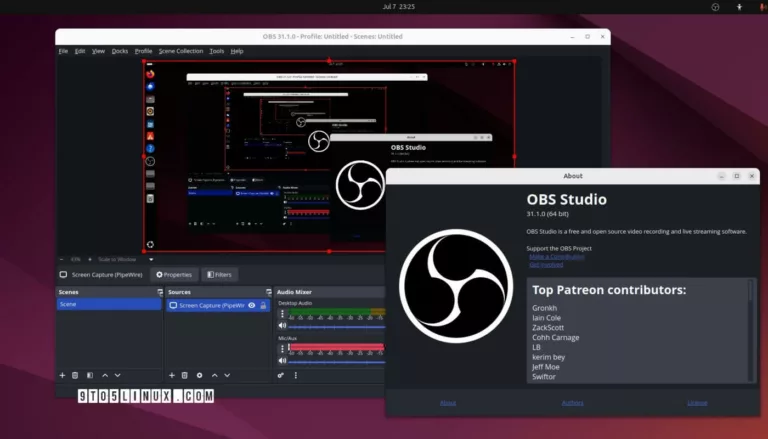Click the Filters button

pyautogui.click(x=219, y=275)
